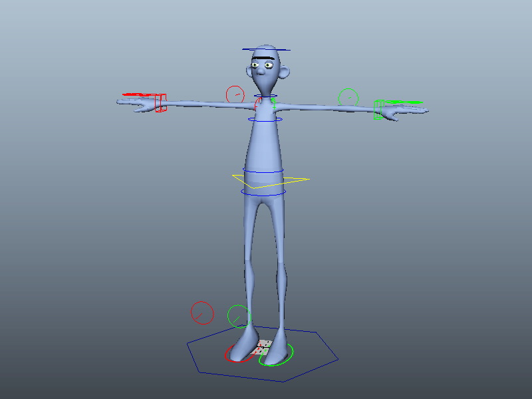Select the yellow square hip control
This screenshot has height=399, width=532.
pyautogui.click(x=271, y=181)
